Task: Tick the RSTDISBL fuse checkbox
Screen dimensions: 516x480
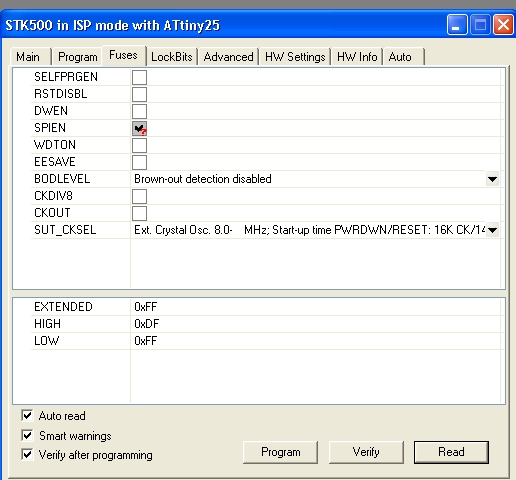Action: [x=139, y=94]
